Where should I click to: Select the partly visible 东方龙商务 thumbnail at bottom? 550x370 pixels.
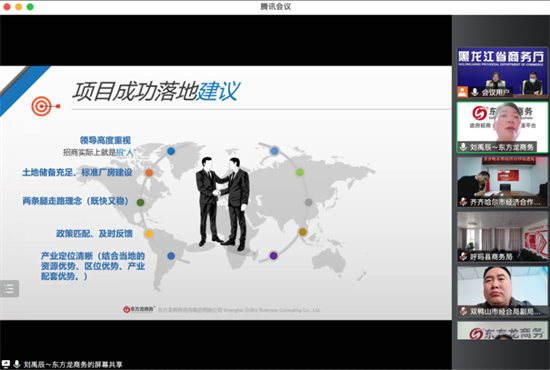click(x=502, y=331)
